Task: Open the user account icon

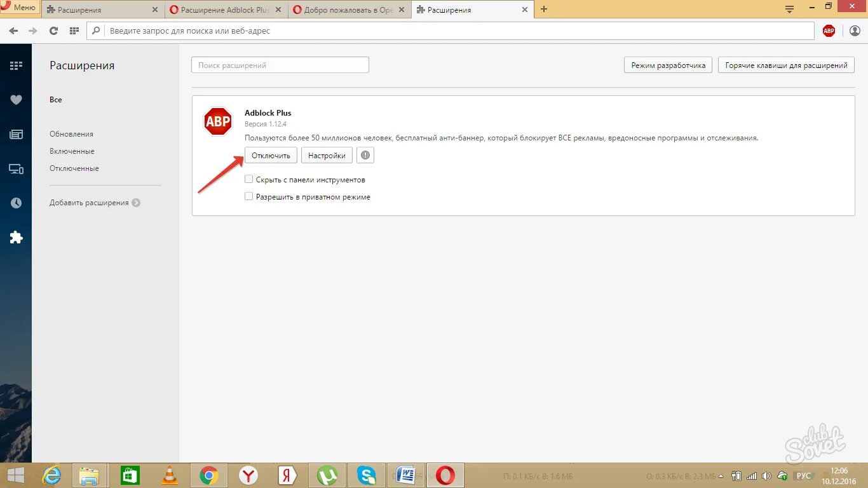Action: 855,30
